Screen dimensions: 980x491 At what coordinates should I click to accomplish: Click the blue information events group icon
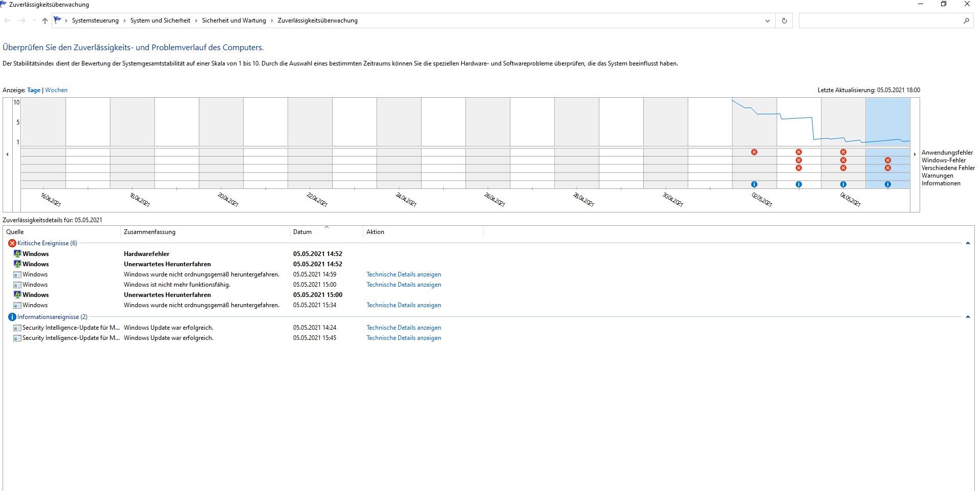pyautogui.click(x=12, y=317)
